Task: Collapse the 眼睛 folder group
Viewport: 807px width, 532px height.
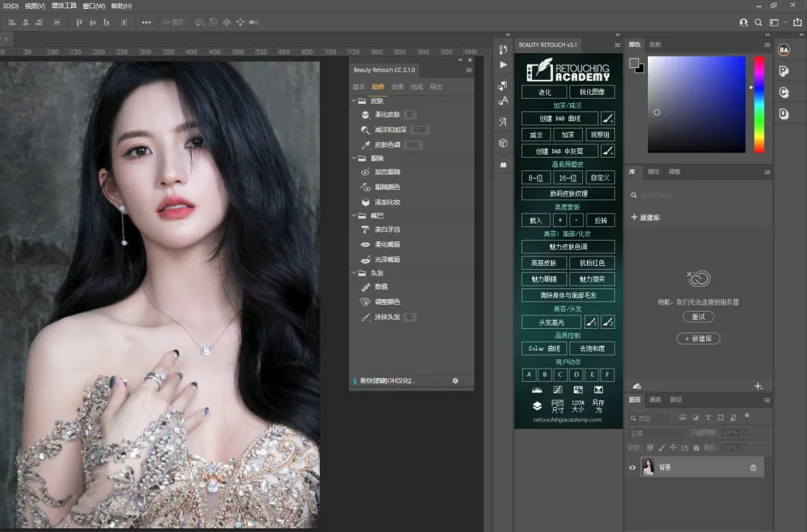Action: tap(354, 158)
